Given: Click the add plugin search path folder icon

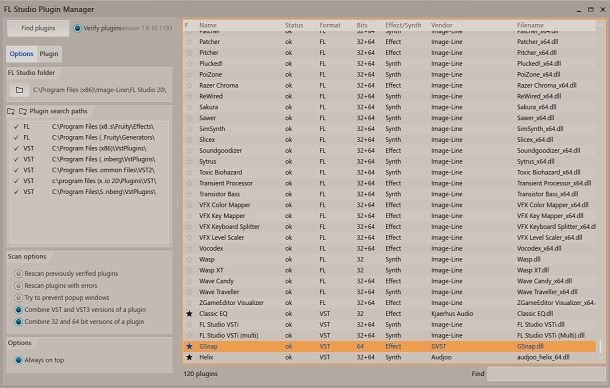Looking at the screenshot, I should [11, 111].
